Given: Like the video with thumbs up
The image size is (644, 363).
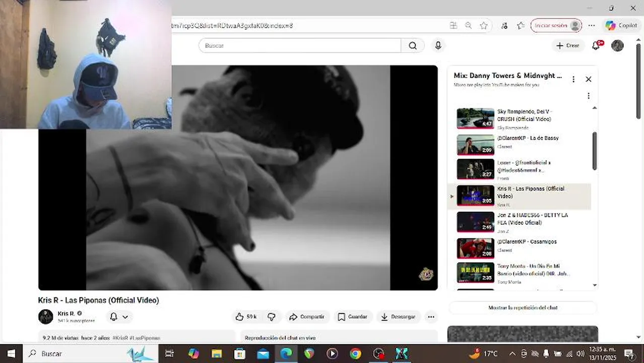Looking at the screenshot, I should tap(246, 317).
